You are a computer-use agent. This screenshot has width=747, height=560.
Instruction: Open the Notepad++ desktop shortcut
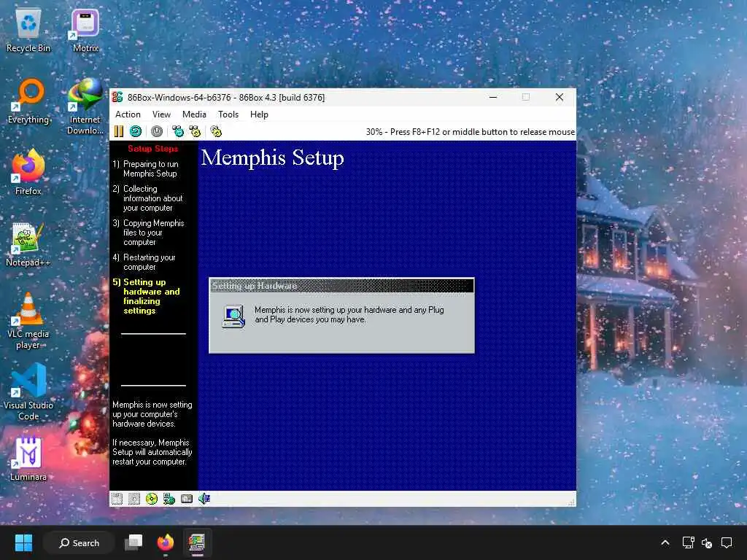click(x=28, y=244)
